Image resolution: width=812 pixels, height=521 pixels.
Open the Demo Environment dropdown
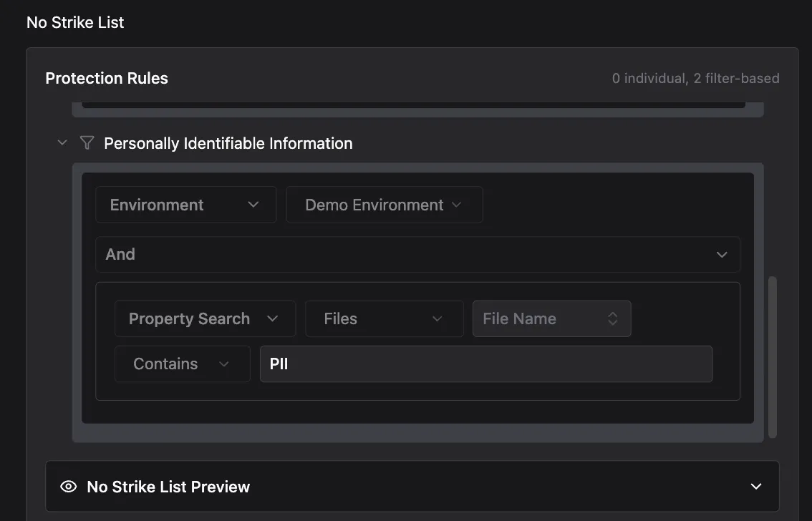coord(385,205)
